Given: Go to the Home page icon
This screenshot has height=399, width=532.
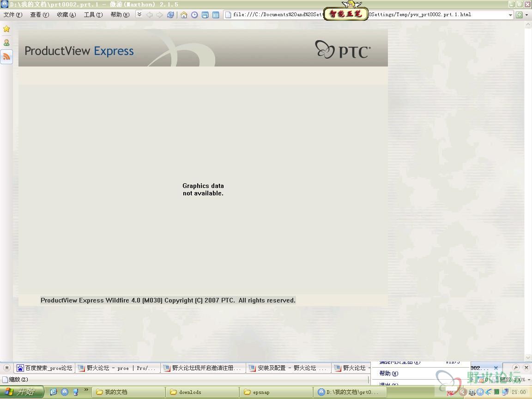Looking at the screenshot, I should point(183,15).
